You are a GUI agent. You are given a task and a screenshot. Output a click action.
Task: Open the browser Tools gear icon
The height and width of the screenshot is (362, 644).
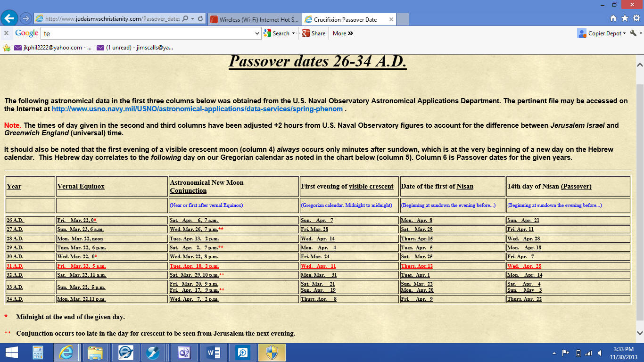[636, 18]
